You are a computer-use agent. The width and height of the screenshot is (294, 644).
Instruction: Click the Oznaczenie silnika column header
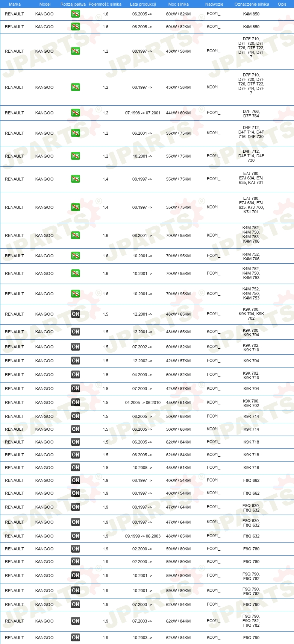tap(252, 4)
